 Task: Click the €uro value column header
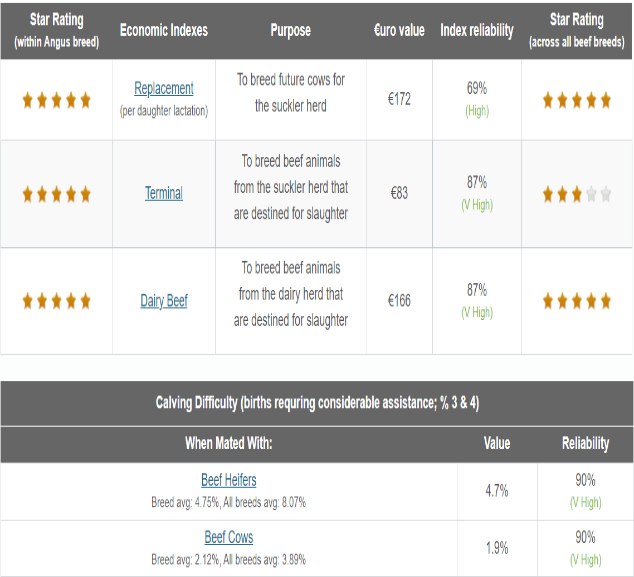coord(399,30)
